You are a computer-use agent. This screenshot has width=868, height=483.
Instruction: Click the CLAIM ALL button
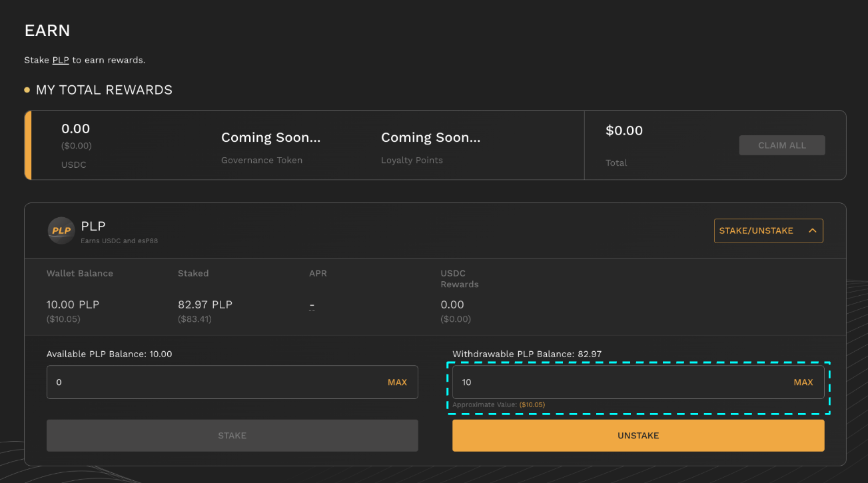pyautogui.click(x=782, y=145)
